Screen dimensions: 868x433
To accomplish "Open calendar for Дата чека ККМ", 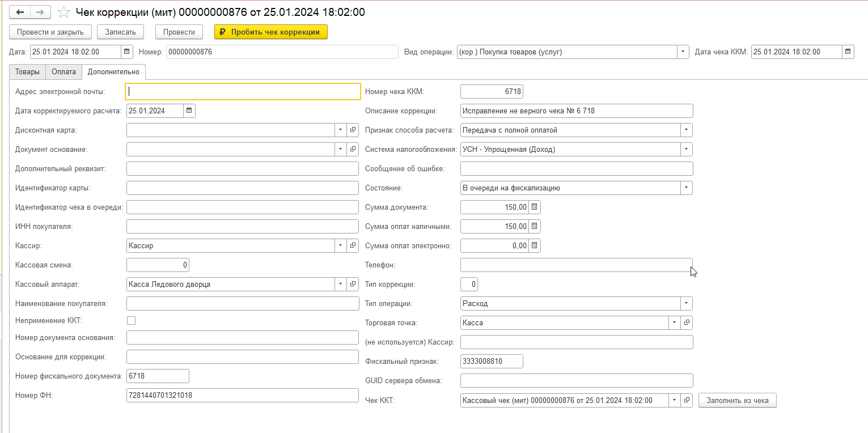I will coord(848,52).
